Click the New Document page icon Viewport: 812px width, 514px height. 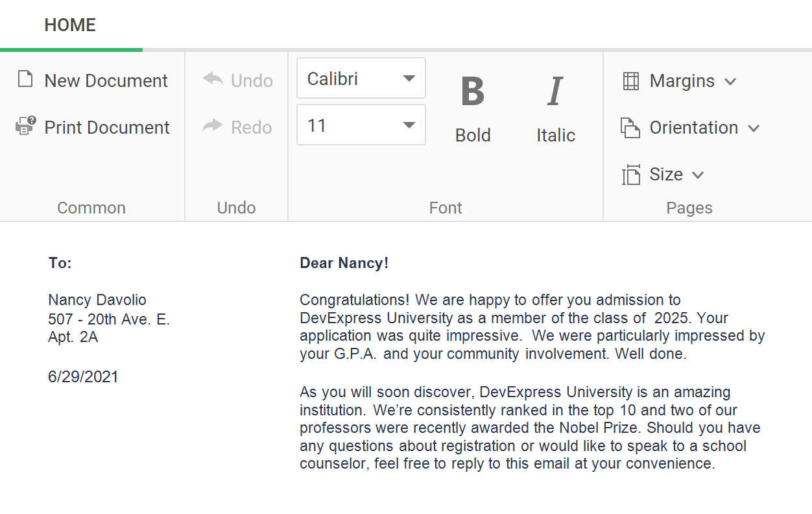coord(25,80)
